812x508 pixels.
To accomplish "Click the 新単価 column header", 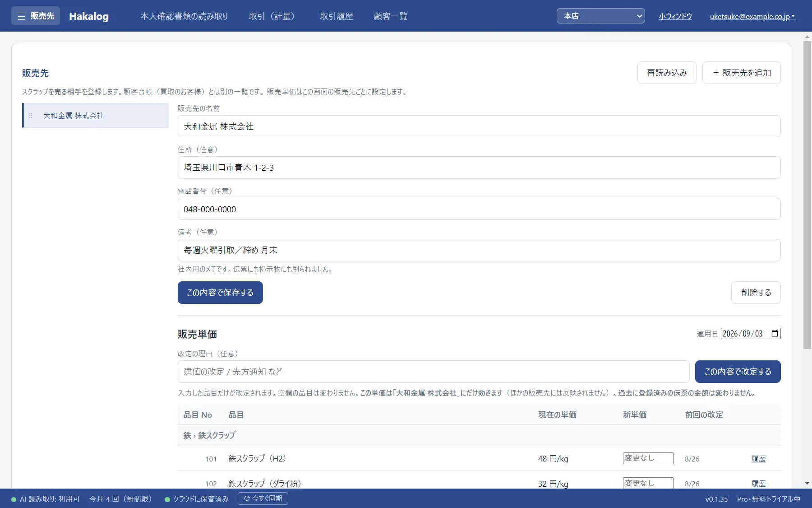I will (x=635, y=415).
